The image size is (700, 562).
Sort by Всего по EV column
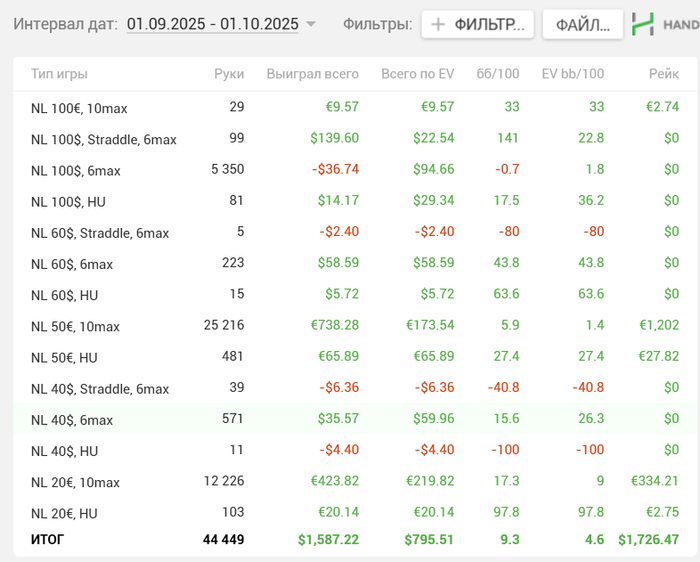417,74
